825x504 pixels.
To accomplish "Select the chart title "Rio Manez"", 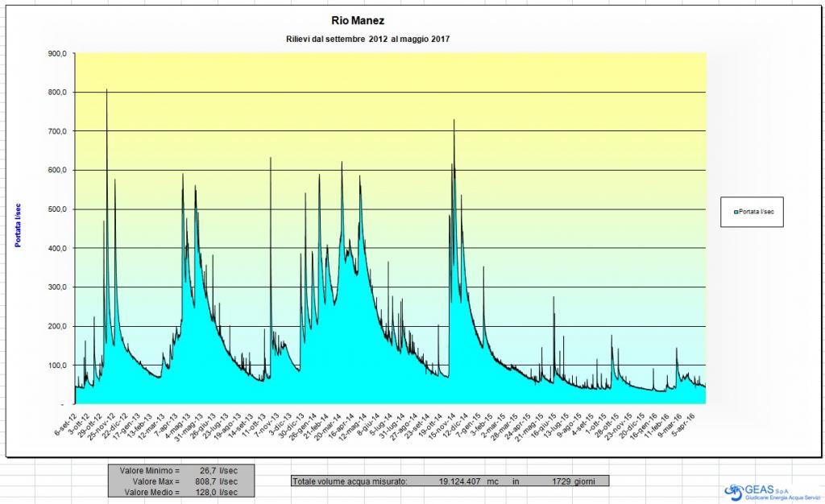I will point(358,20).
